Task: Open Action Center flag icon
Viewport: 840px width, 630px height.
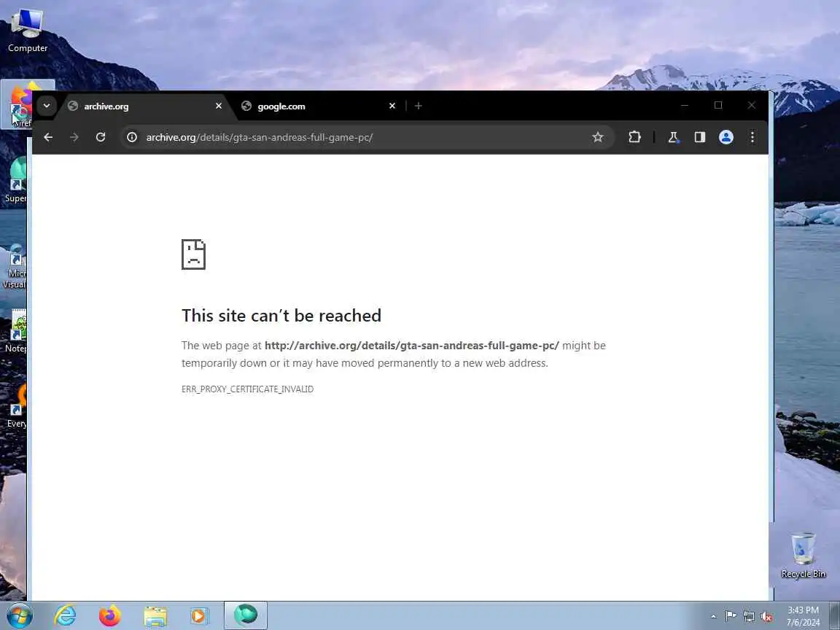Action: pyautogui.click(x=730, y=616)
